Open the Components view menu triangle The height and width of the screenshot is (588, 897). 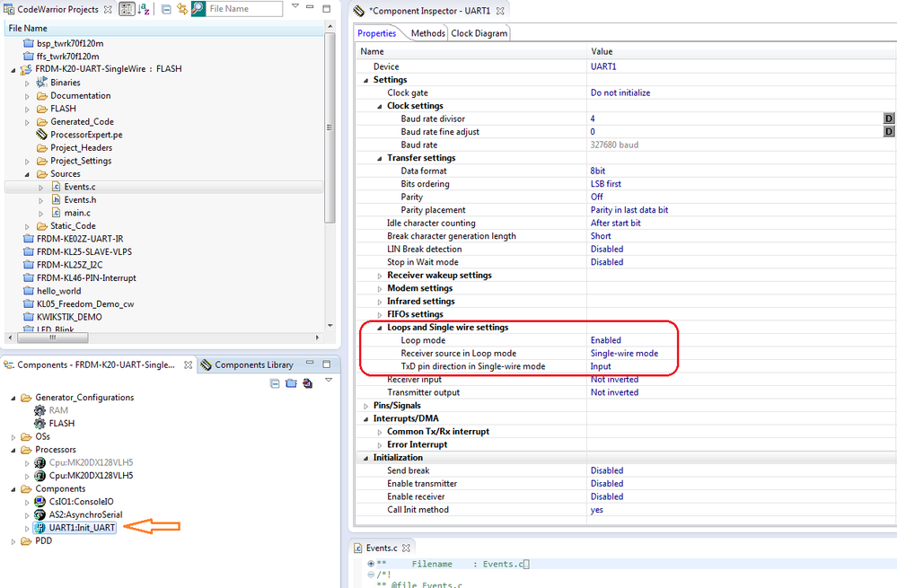pos(329,381)
